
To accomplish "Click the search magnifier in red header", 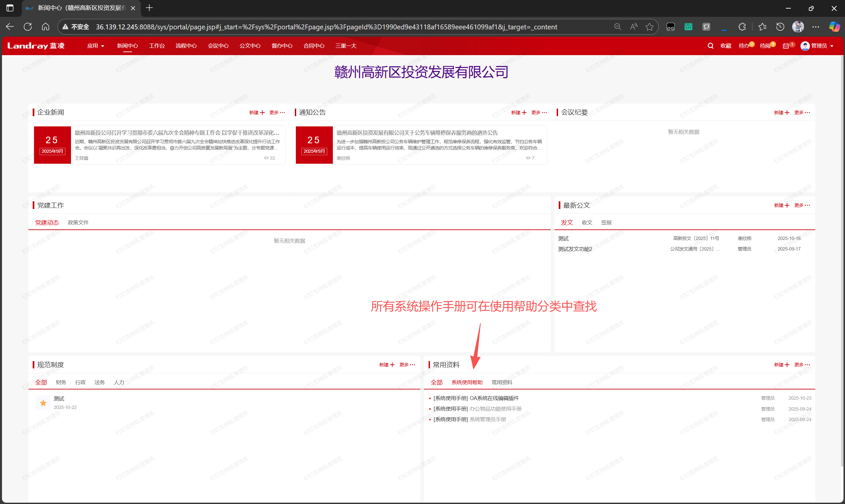I will pos(710,46).
